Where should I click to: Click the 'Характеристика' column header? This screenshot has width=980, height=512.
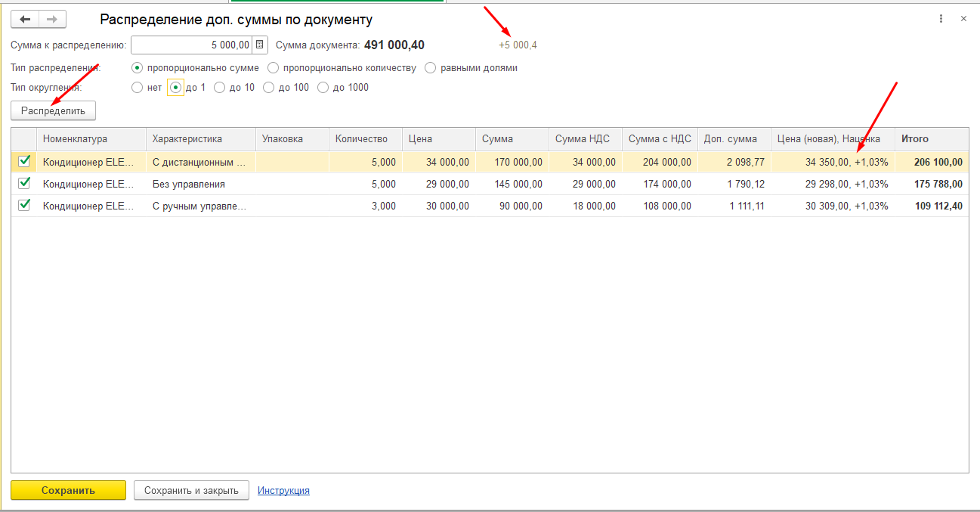click(200, 139)
